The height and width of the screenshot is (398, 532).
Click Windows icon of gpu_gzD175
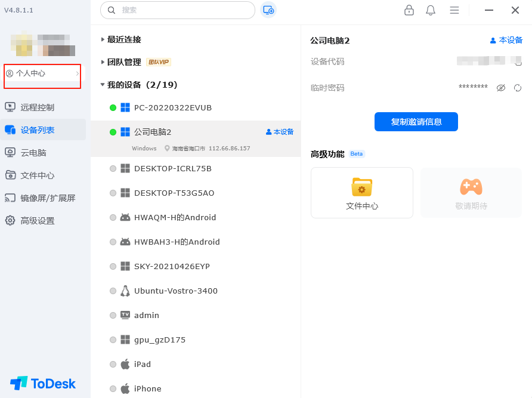125,340
